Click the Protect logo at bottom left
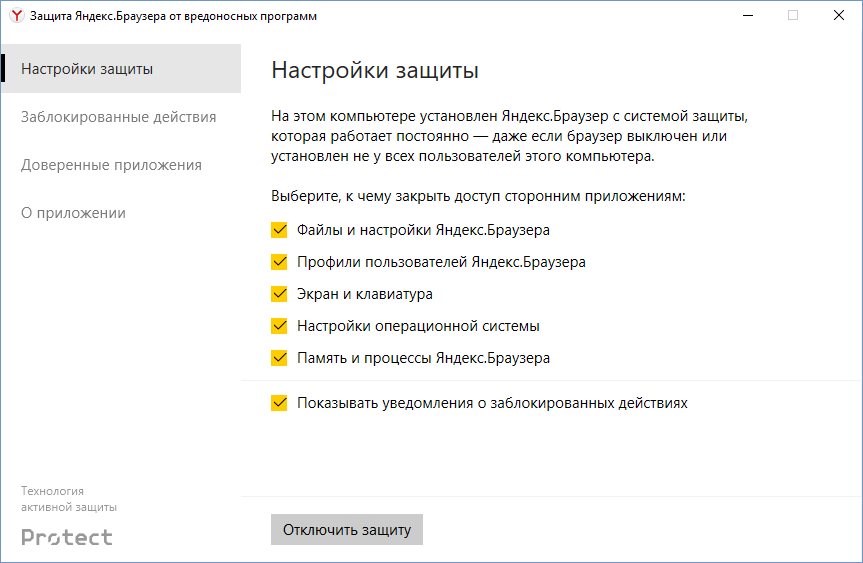863x563 pixels. [67, 537]
